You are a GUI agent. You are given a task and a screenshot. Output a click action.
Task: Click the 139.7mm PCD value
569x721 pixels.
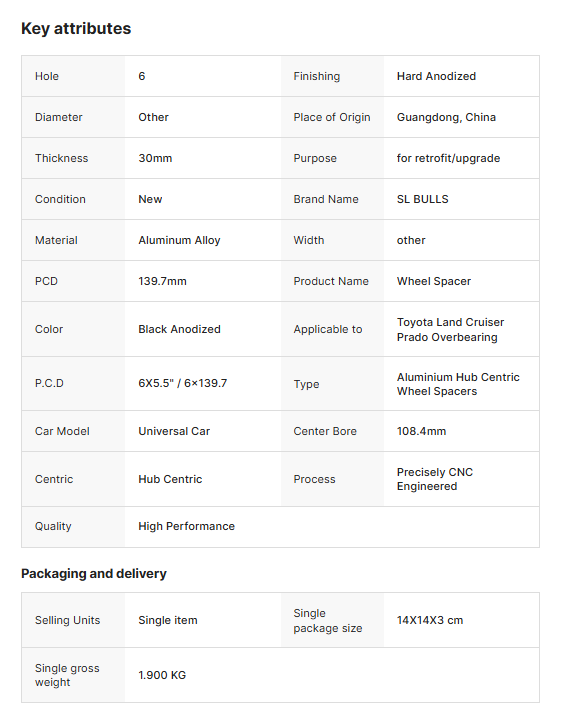pyautogui.click(x=162, y=281)
